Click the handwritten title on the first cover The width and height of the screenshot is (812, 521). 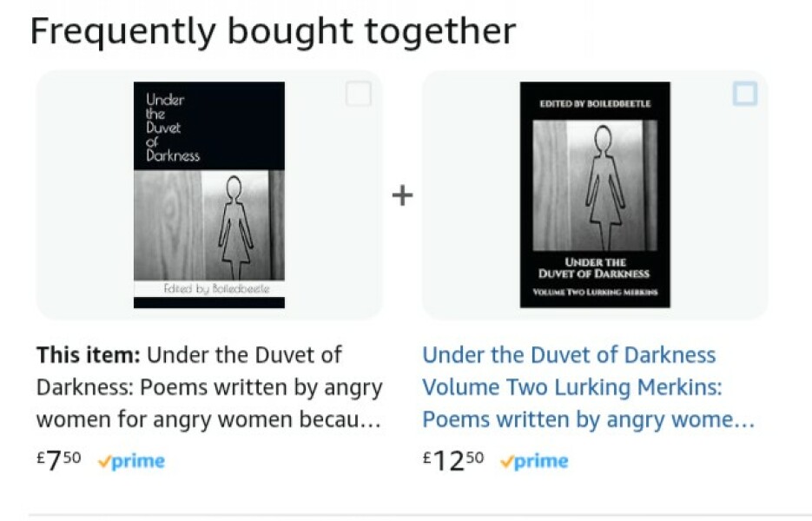click(x=171, y=128)
